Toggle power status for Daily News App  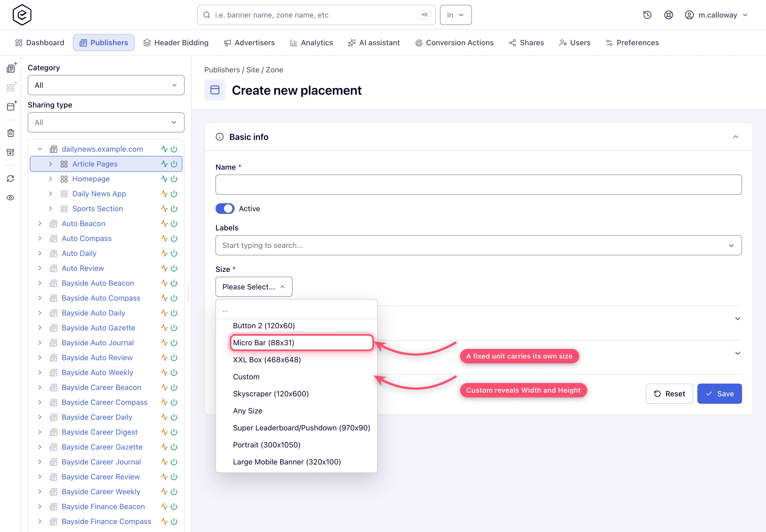(x=174, y=194)
